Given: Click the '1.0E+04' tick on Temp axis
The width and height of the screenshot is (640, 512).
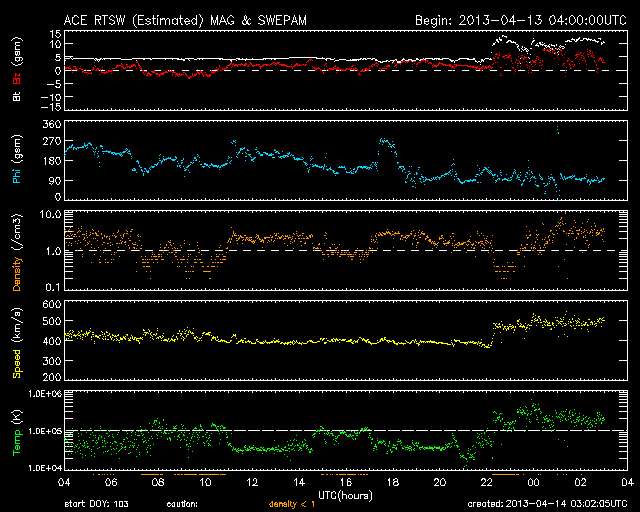Looking at the screenshot, I should (45, 467).
